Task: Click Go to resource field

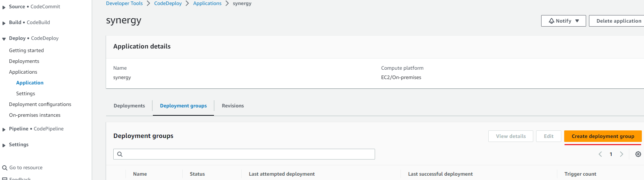Action: [x=26, y=168]
